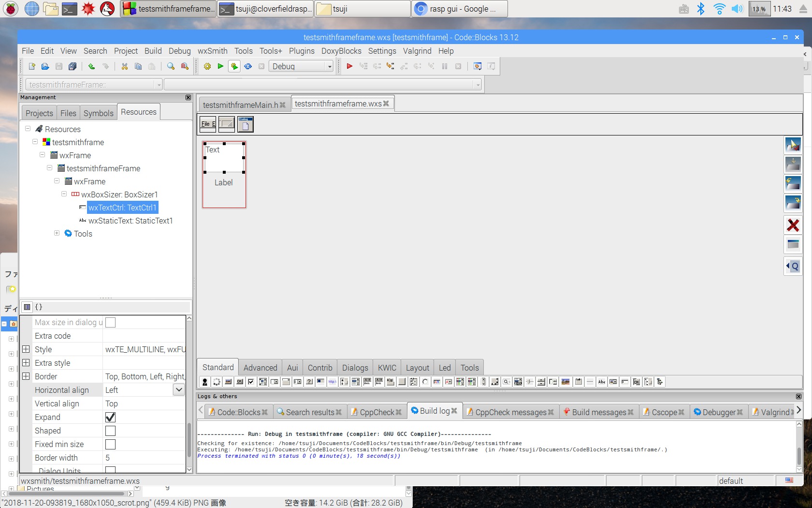The width and height of the screenshot is (812, 508).
Task: Select the wxCheckBox widget in palette
Action: tap(251, 382)
